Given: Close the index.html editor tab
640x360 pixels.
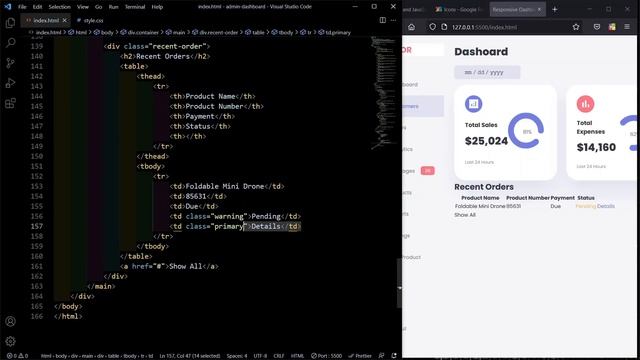Looking at the screenshot, I should coord(64,20).
